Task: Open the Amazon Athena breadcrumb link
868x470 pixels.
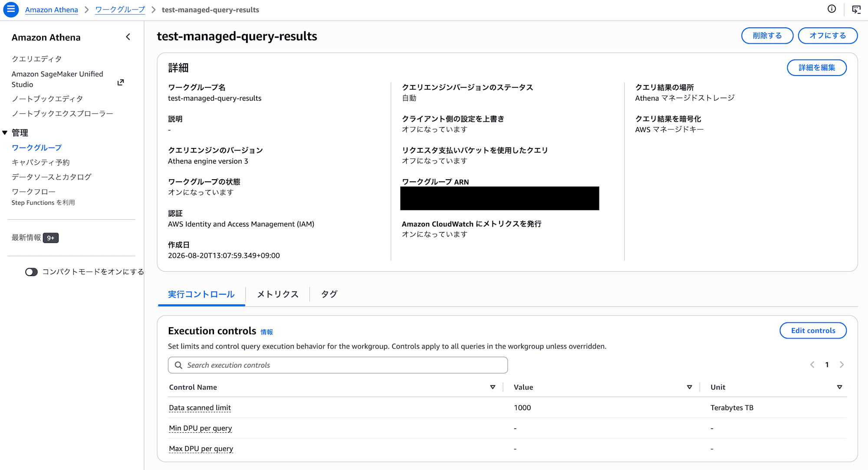Action: [52, 10]
